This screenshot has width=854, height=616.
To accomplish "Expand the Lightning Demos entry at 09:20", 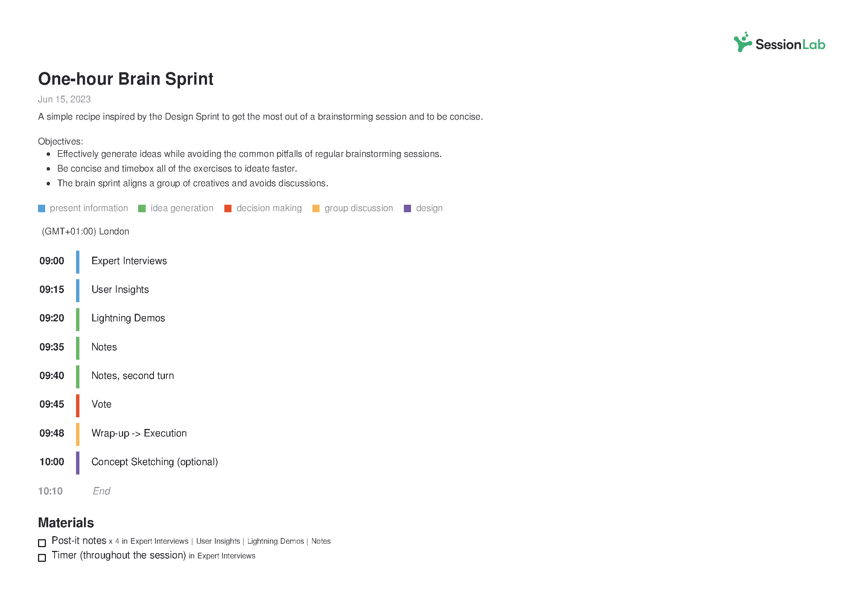I will coord(127,318).
